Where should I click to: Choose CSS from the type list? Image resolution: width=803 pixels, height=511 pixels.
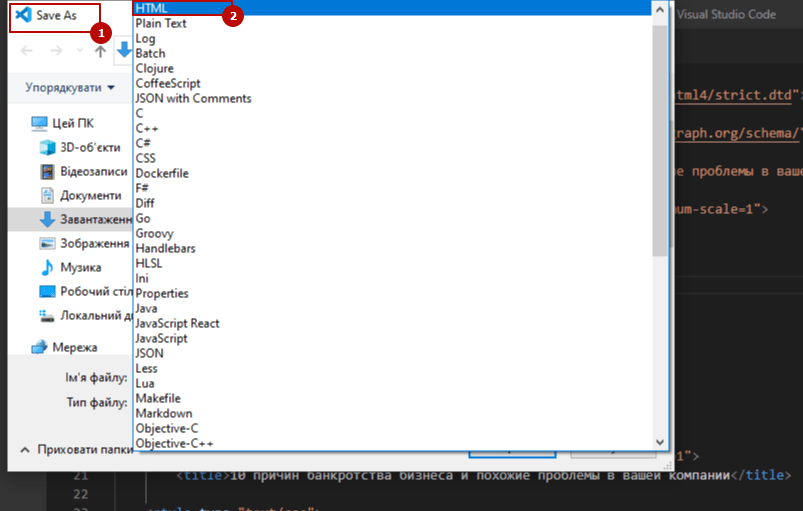coord(392,158)
